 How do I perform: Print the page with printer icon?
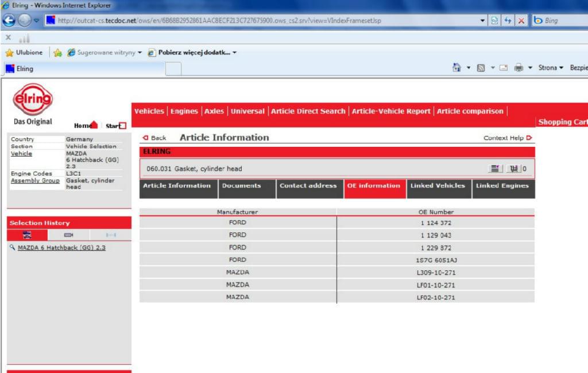pos(519,68)
